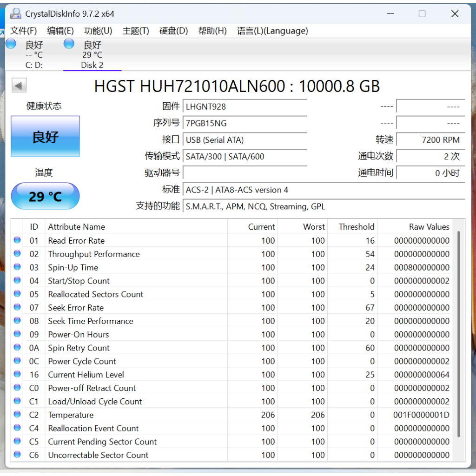Select the Seek Time Performance row
This screenshot has height=476, width=476.
(x=231, y=321)
